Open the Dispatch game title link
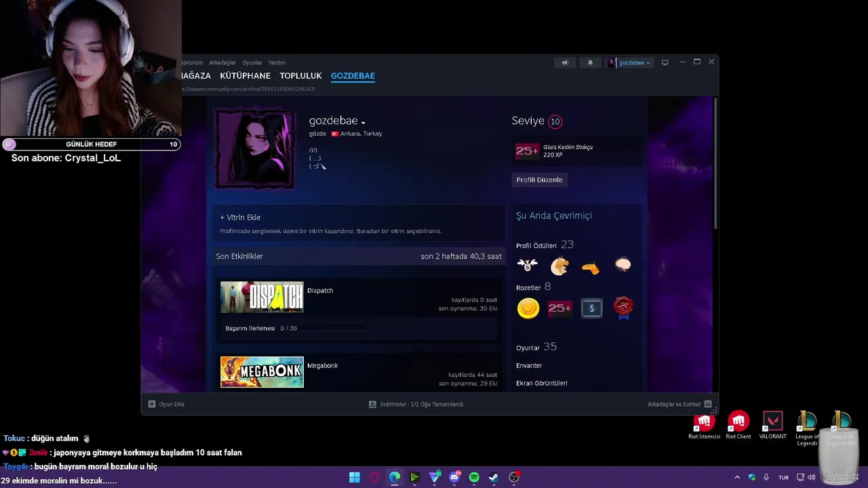The image size is (868, 488). pos(320,290)
